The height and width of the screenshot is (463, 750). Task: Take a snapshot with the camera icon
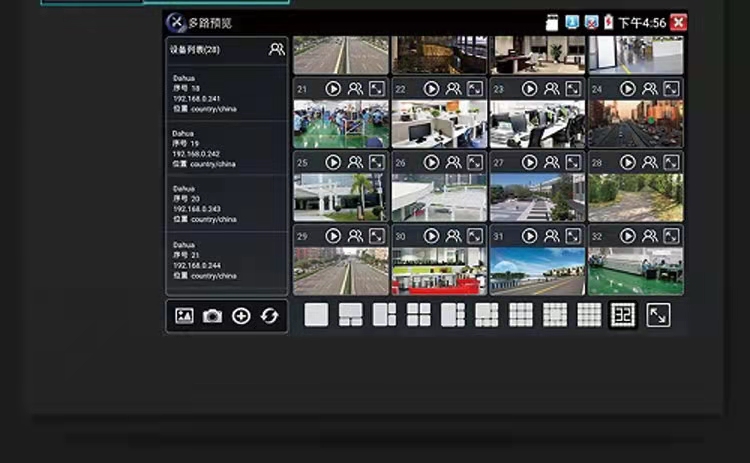tap(212, 316)
